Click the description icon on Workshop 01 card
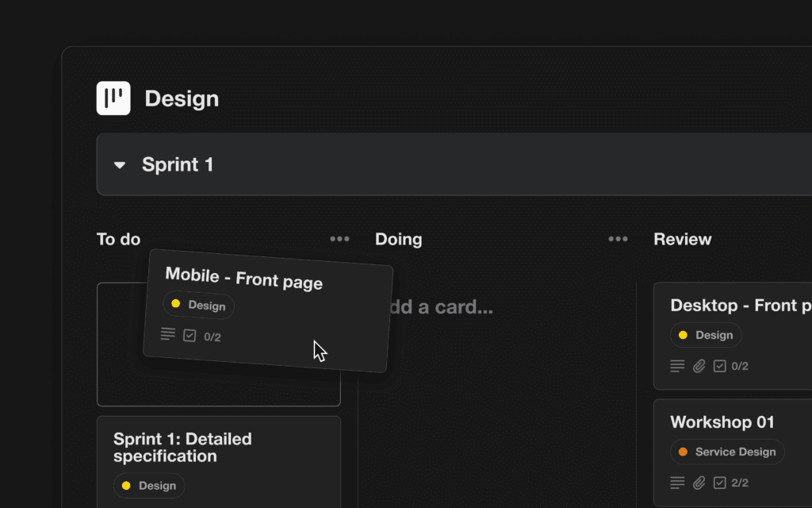 (x=677, y=483)
